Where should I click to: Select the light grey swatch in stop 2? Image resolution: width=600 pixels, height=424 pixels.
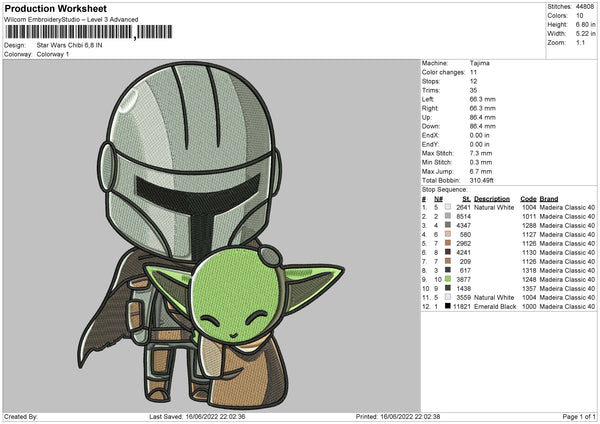(448, 216)
